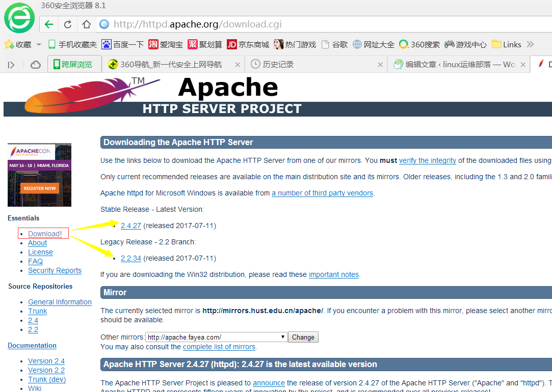
Task: Open 手机收藏夹 bookmark
Action: (x=72, y=45)
